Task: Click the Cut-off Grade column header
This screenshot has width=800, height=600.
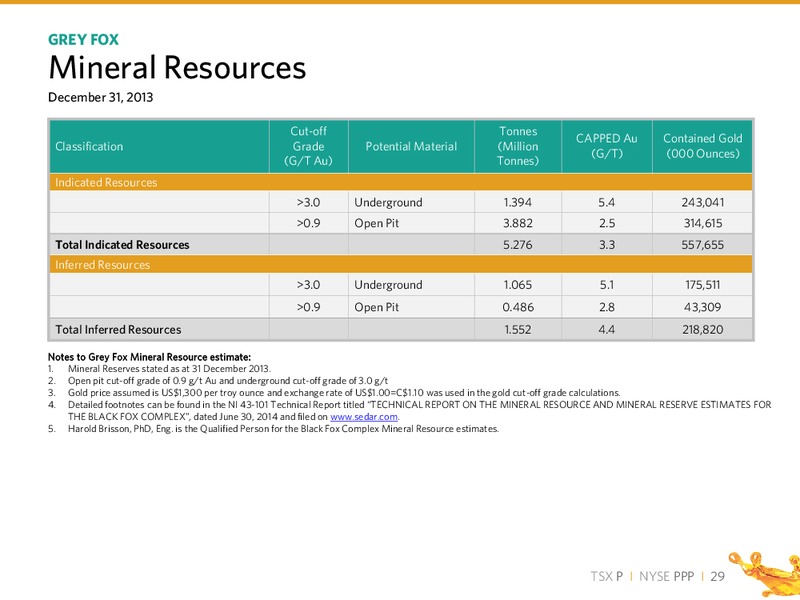Action: coord(309,146)
